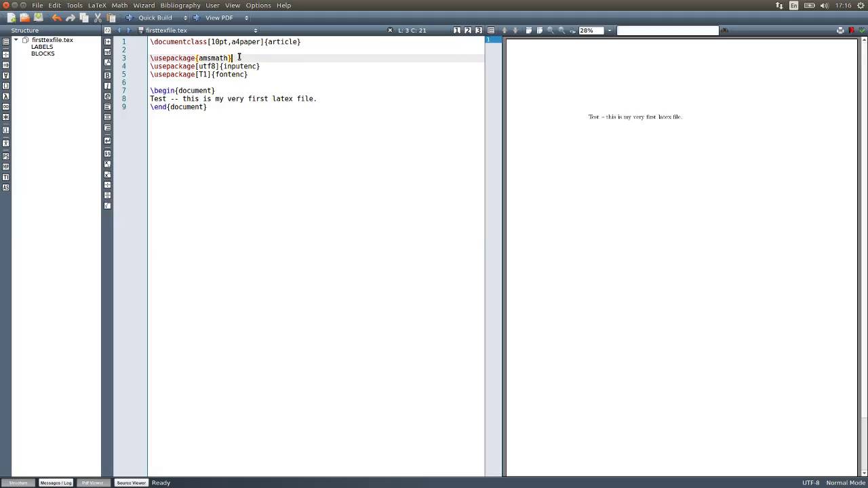Select PDF page 1 thumbnail entry

tap(493, 40)
